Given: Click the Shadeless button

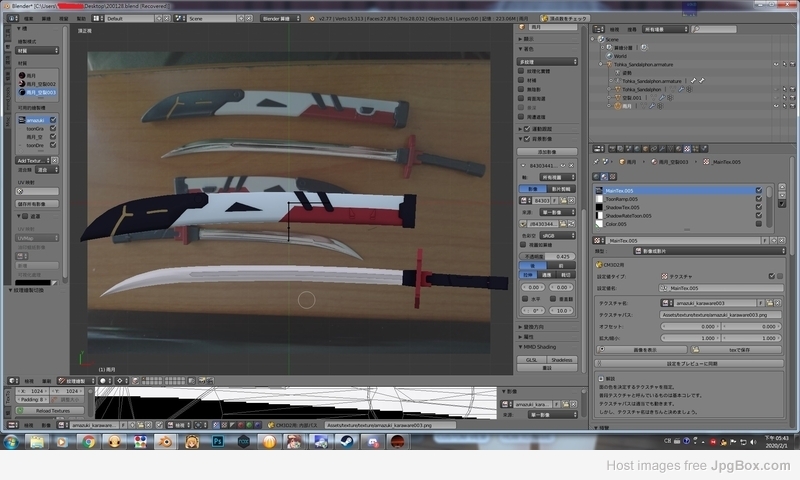Looking at the screenshot, I should click(562, 360).
